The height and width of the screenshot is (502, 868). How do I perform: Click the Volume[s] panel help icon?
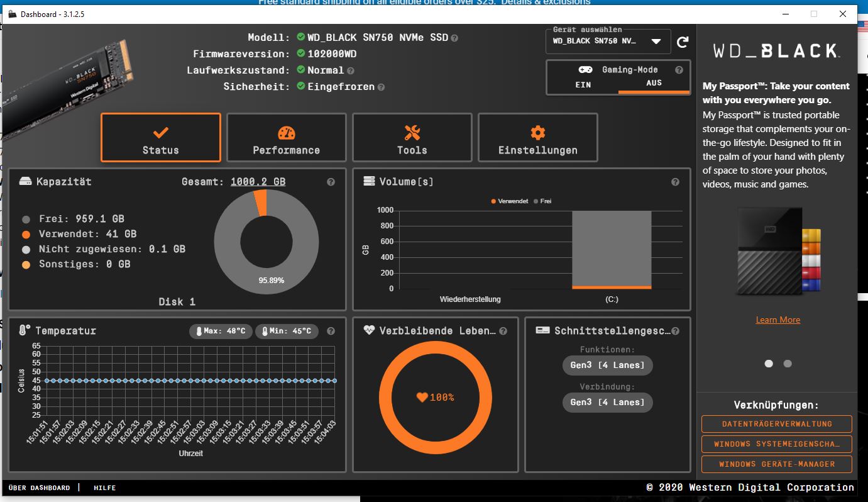click(x=675, y=182)
